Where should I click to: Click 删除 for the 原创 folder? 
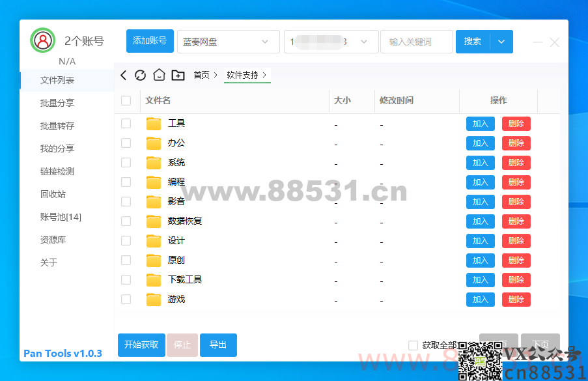point(516,261)
